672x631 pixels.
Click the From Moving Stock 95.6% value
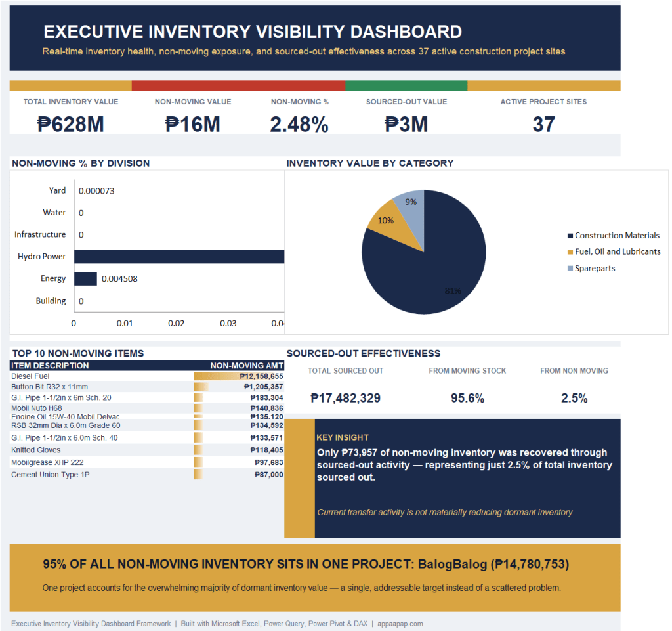(x=467, y=399)
